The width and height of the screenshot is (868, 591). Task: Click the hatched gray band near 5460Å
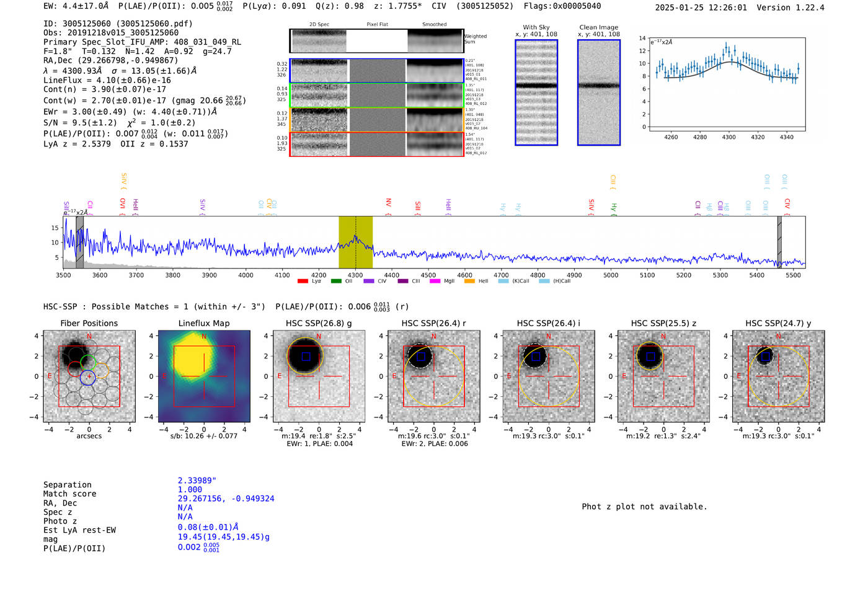(779, 242)
